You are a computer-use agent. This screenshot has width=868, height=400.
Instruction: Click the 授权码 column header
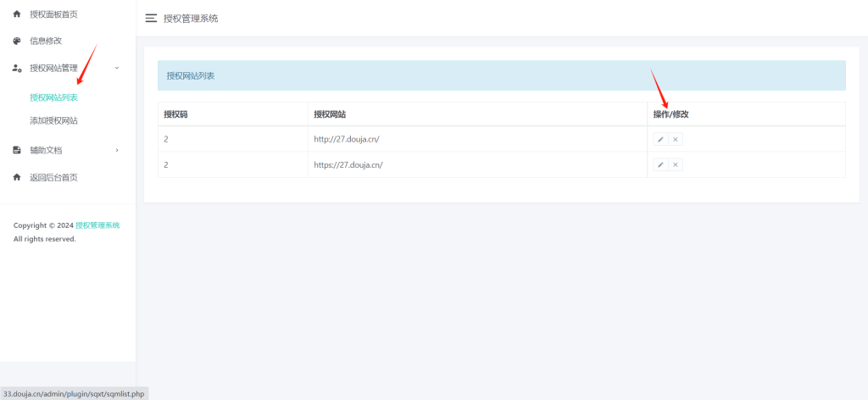pos(175,114)
